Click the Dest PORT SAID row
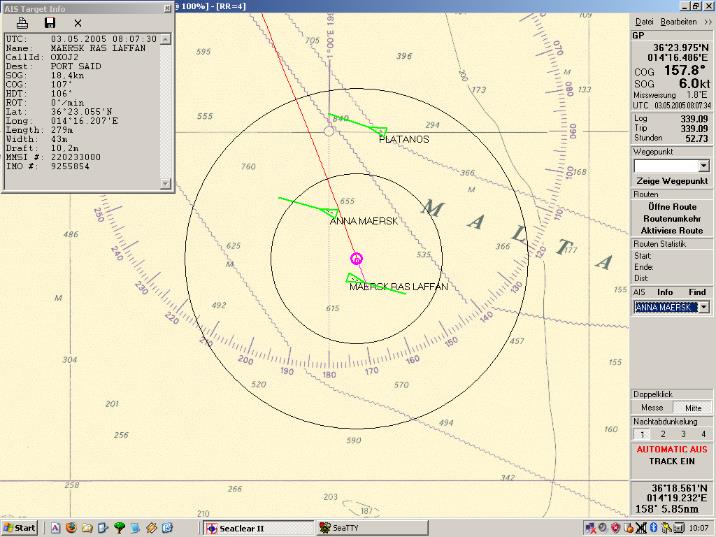716x537 pixels. 53,66
